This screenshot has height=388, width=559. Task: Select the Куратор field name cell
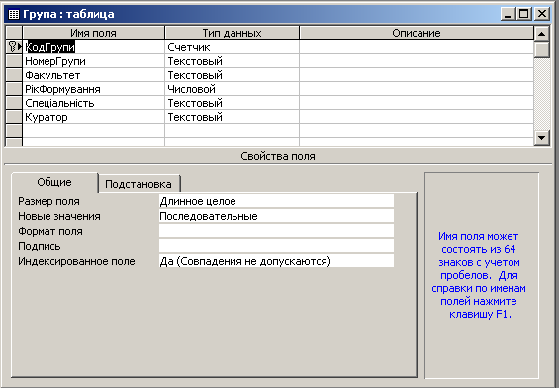93,117
